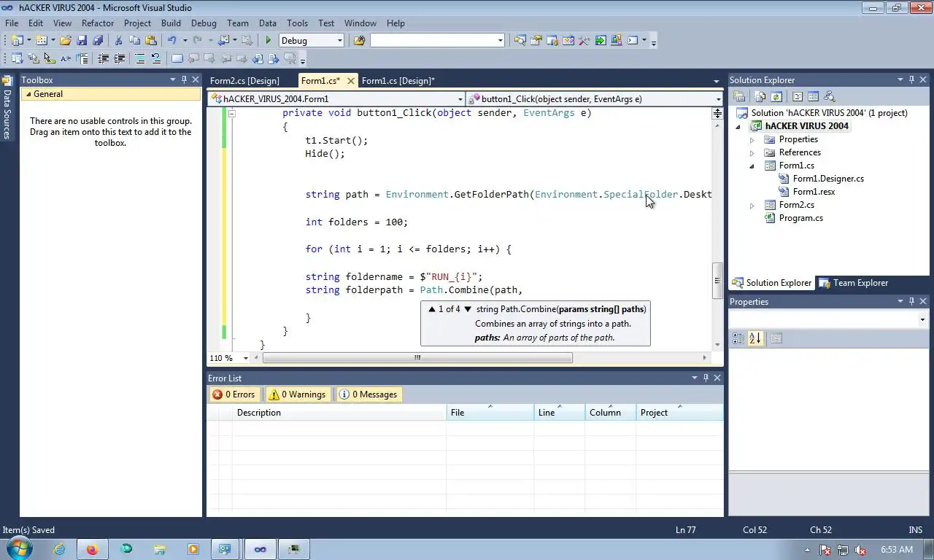Viewport: 934px width, 560px height.
Task: Toggle the 0 Errors filter
Action: 233,394
